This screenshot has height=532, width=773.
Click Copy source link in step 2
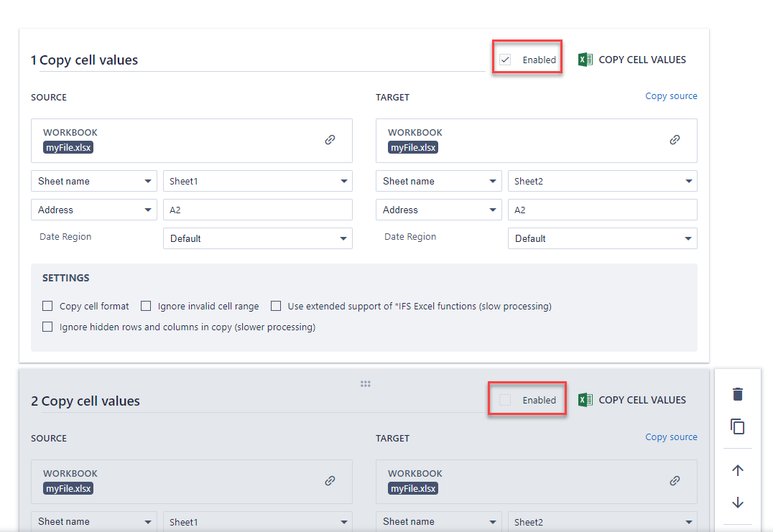point(671,437)
